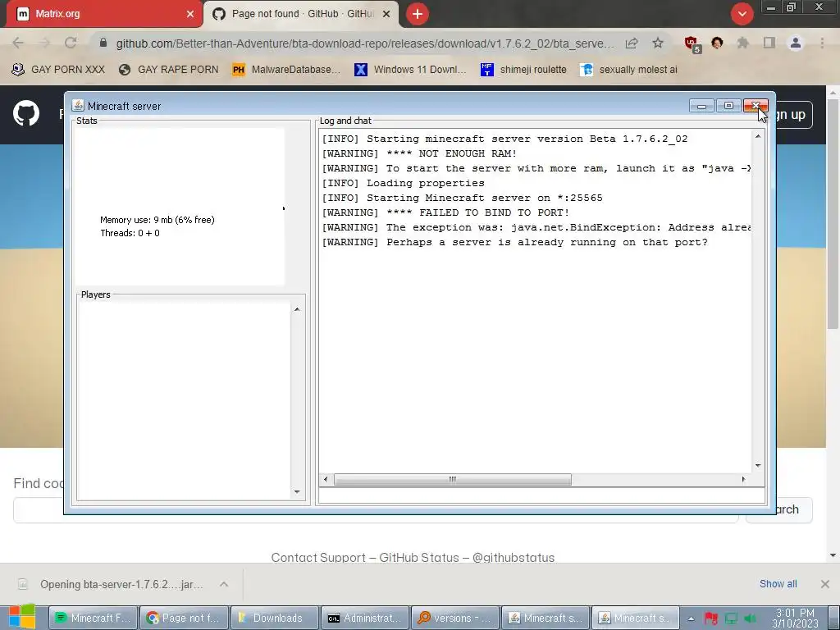Viewport: 840px width, 630px height.
Task: Click the github.com URL in address bar
Action: (365, 43)
